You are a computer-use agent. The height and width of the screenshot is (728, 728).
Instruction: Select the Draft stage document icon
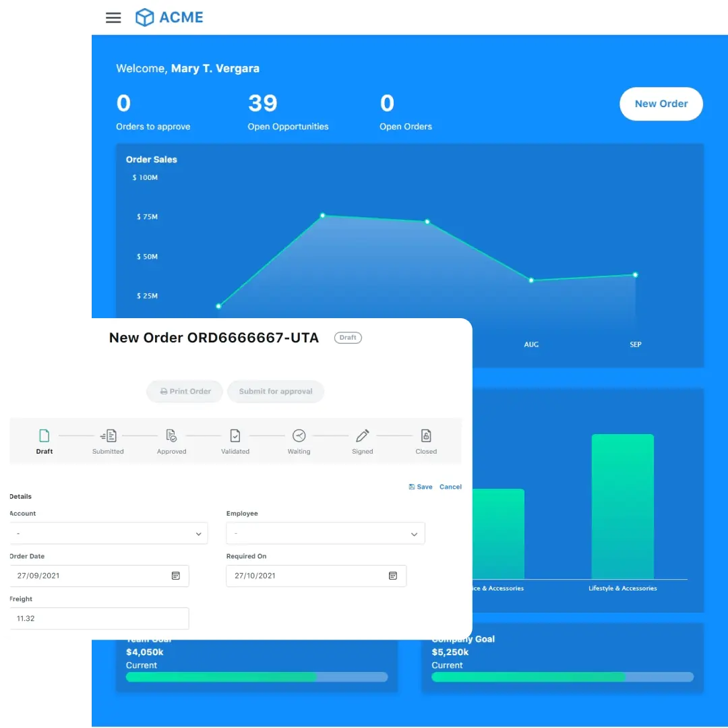(44, 435)
